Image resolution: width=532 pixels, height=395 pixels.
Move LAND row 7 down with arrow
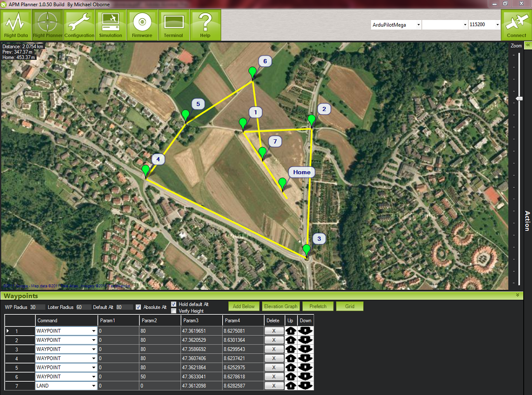click(x=305, y=386)
